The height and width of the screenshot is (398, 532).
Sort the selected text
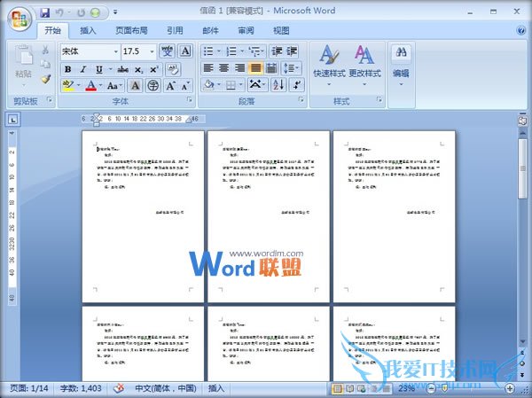coord(278,85)
